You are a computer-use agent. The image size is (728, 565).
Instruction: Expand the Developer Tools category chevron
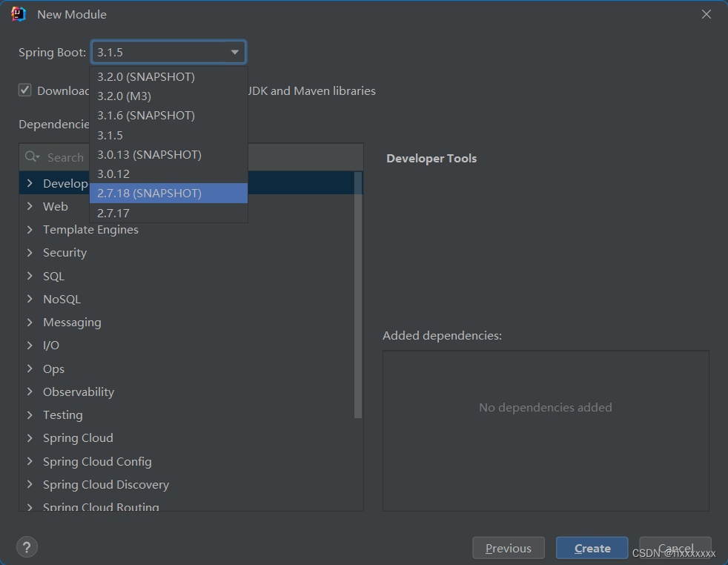click(30, 183)
